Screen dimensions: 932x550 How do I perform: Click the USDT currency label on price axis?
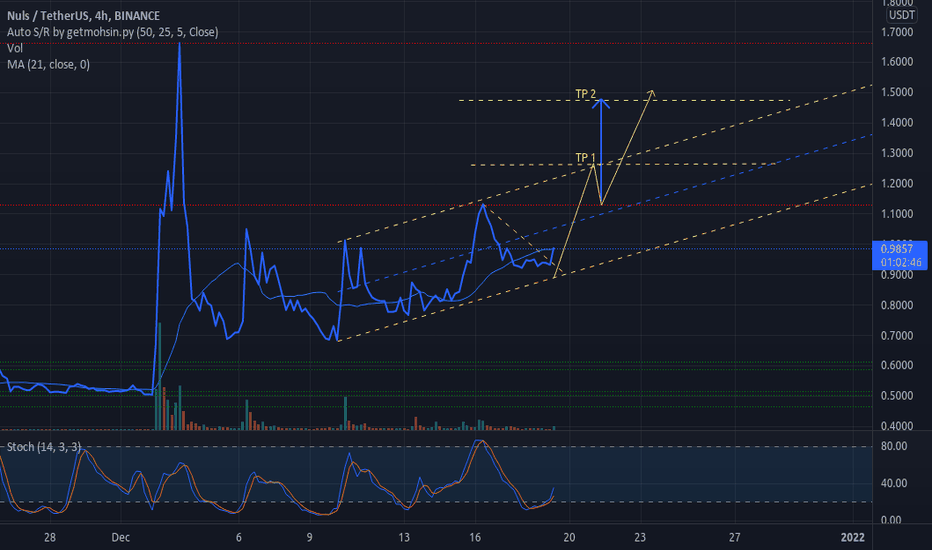(x=902, y=15)
